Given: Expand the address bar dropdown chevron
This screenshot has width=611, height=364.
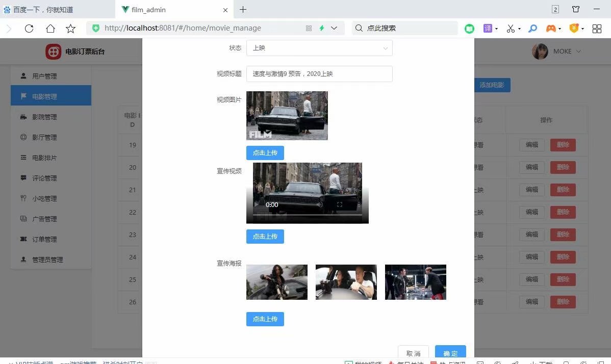Looking at the screenshot, I should [x=334, y=28].
